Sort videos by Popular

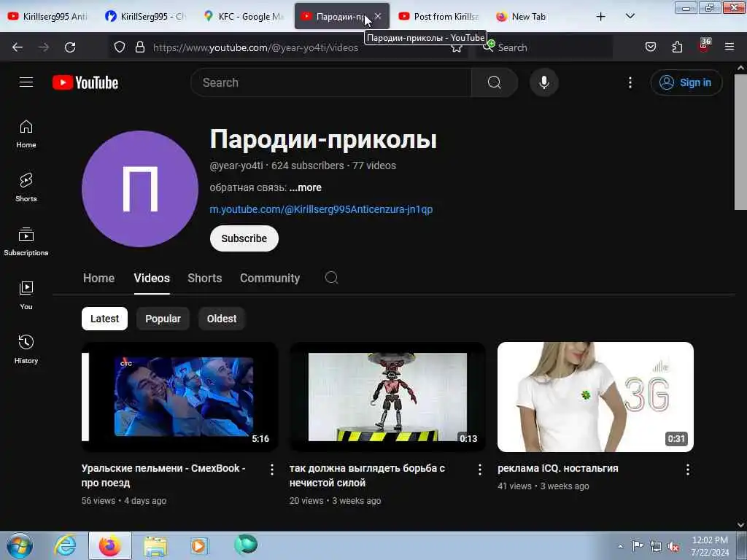[163, 319]
